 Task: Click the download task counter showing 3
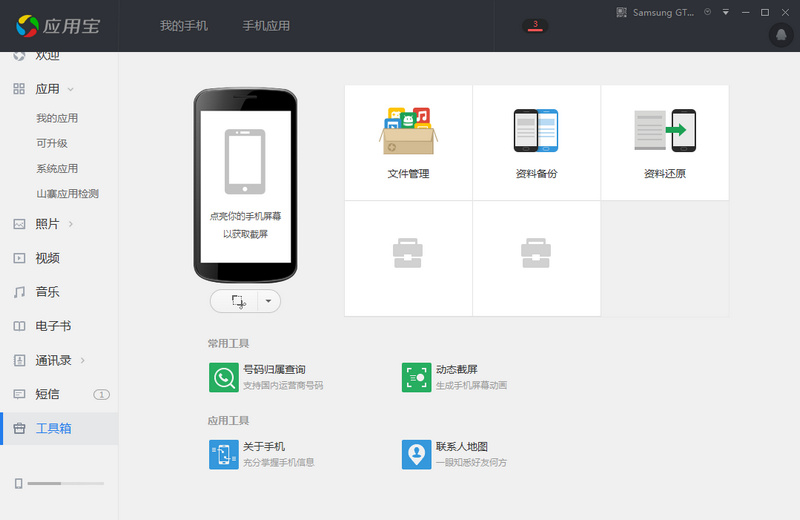tap(535, 25)
